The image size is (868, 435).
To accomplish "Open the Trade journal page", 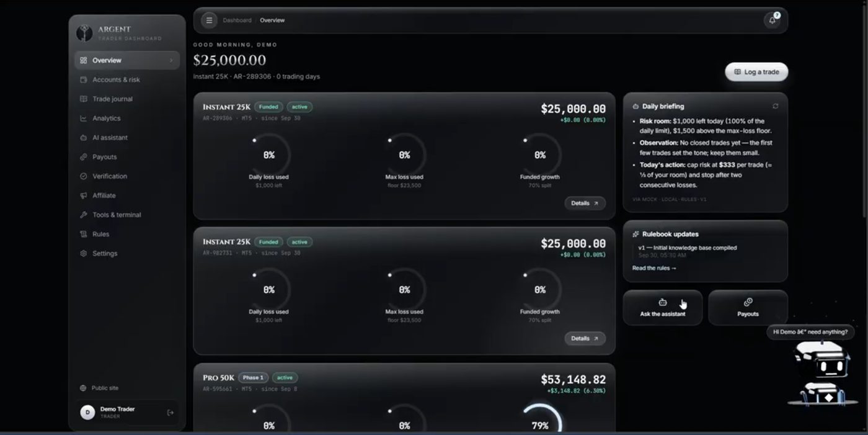I will pos(127,99).
